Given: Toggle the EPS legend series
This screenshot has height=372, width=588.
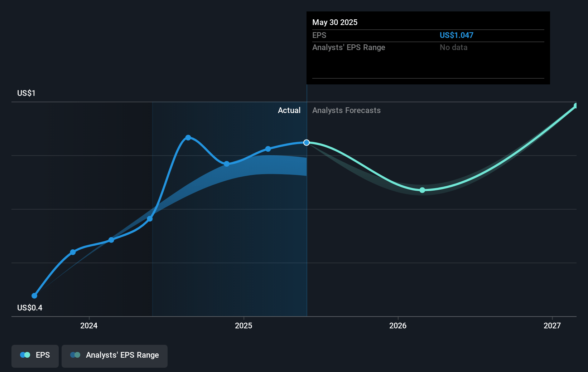Looking at the screenshot, I should (35, 356).
